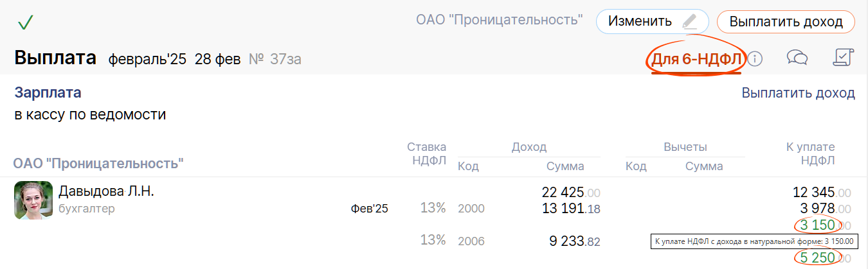
Task: Click income code 2006
Action: (x=471, y=242)
